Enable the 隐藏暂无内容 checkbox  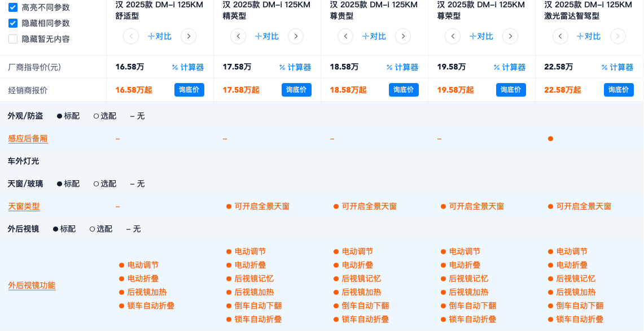[13, 39]
